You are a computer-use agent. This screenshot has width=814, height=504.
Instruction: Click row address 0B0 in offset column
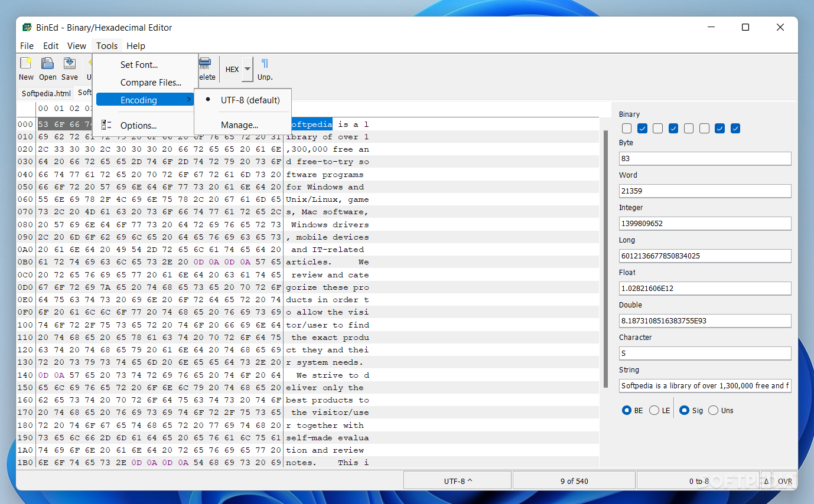[26, 261]
